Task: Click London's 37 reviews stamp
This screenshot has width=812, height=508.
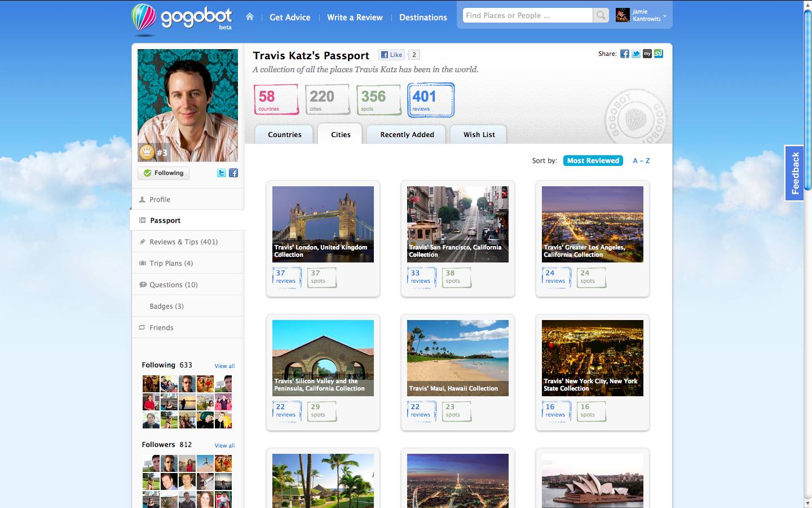Action: (287, 277)
